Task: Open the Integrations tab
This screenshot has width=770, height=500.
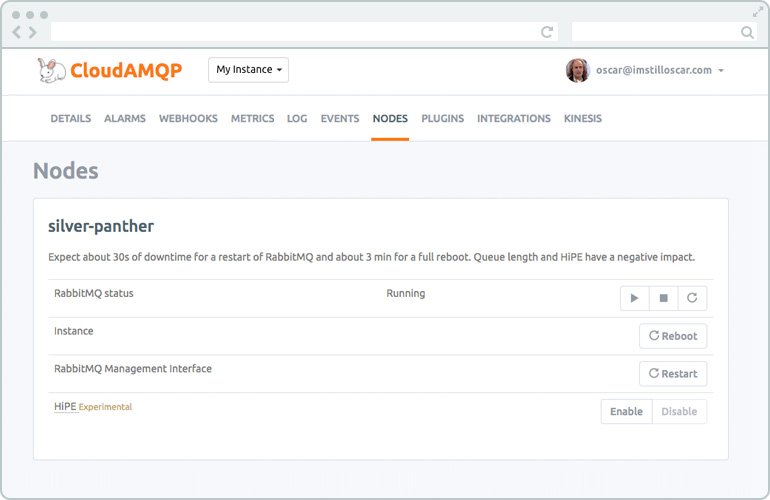Action: (x=514, y=118)
